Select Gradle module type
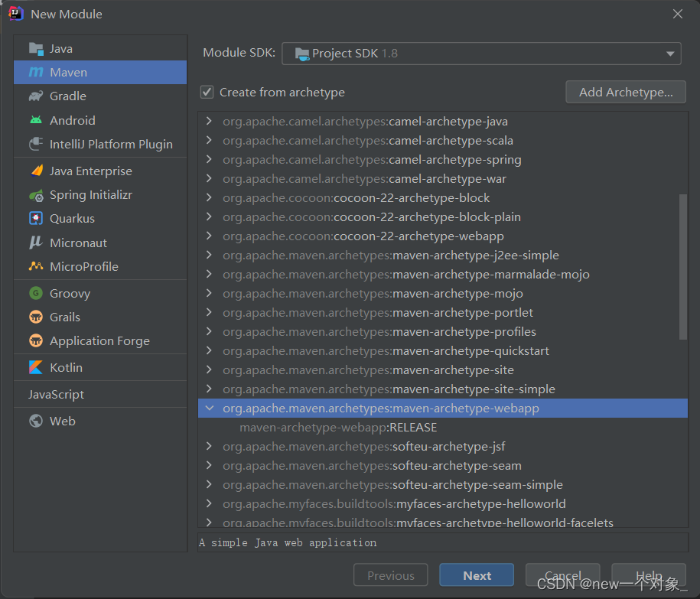700x599 pixels. 100,96
